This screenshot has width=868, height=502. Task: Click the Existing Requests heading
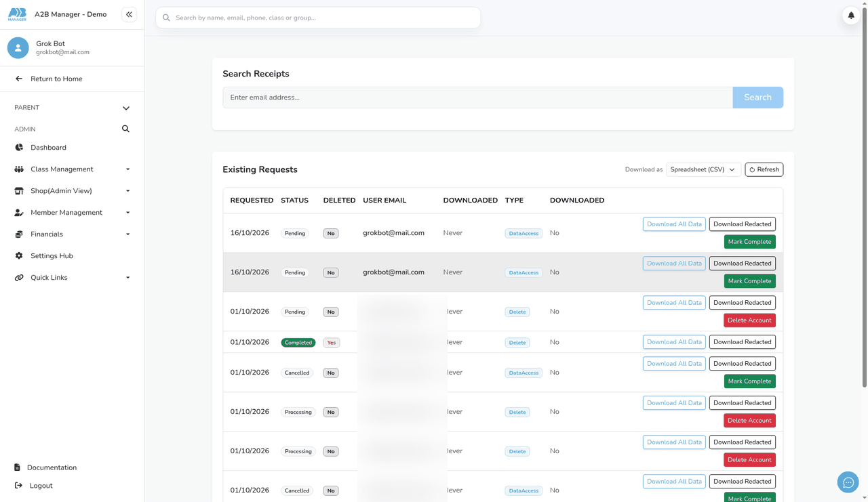tap(260, 169)
